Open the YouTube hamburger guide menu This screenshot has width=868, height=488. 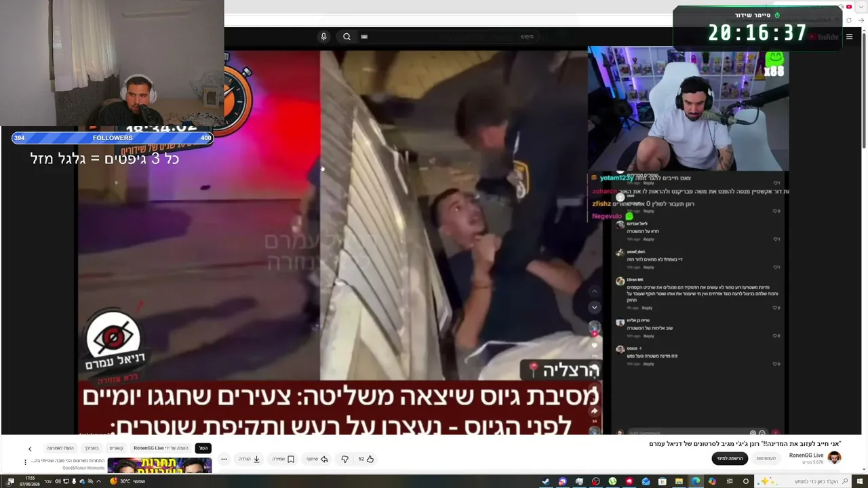(x=849, y=37)
